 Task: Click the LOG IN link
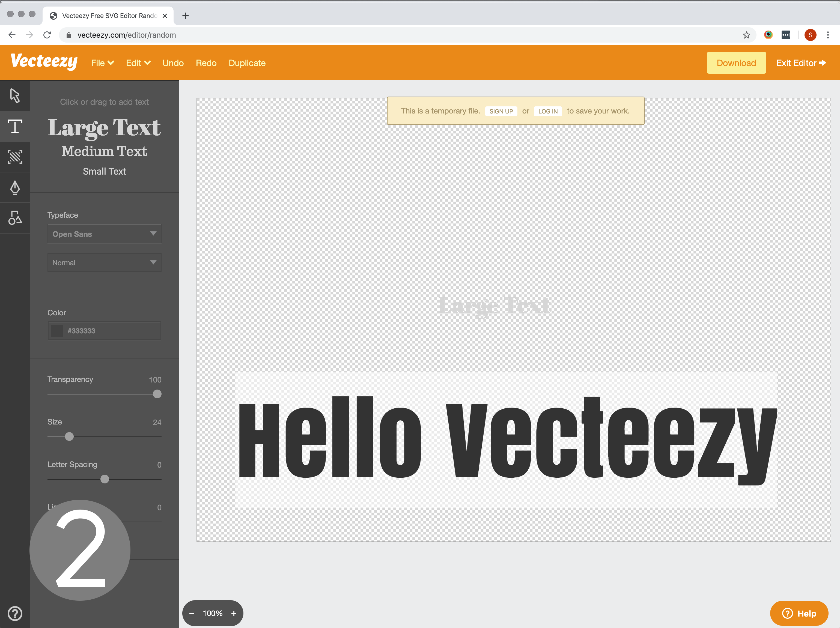[548, 111]
